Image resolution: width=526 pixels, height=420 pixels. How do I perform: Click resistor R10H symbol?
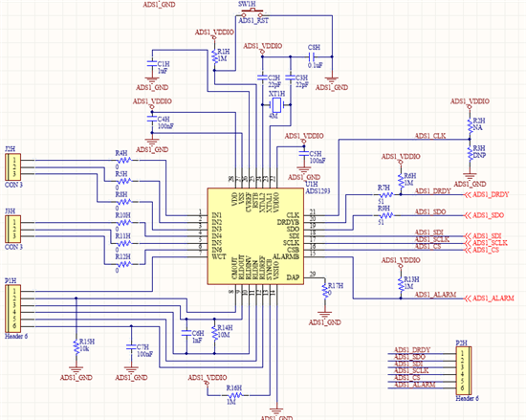(x=124, y=222)
